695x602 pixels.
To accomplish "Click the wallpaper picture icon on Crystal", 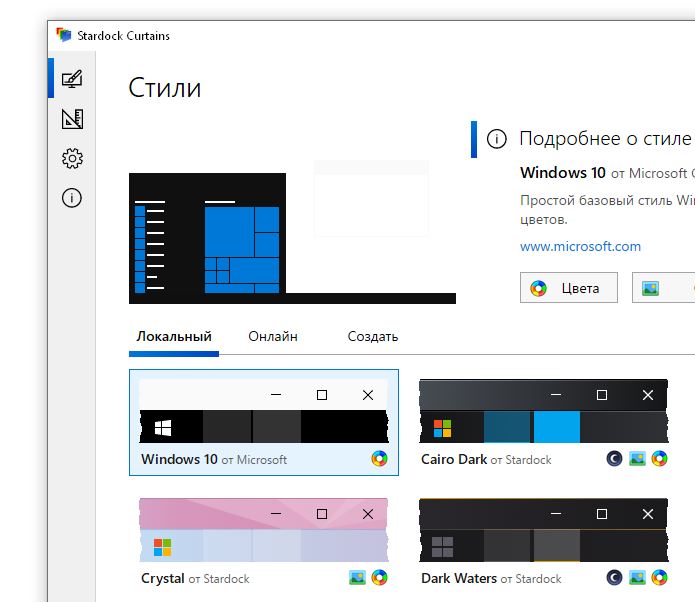I will pos(357,578).
